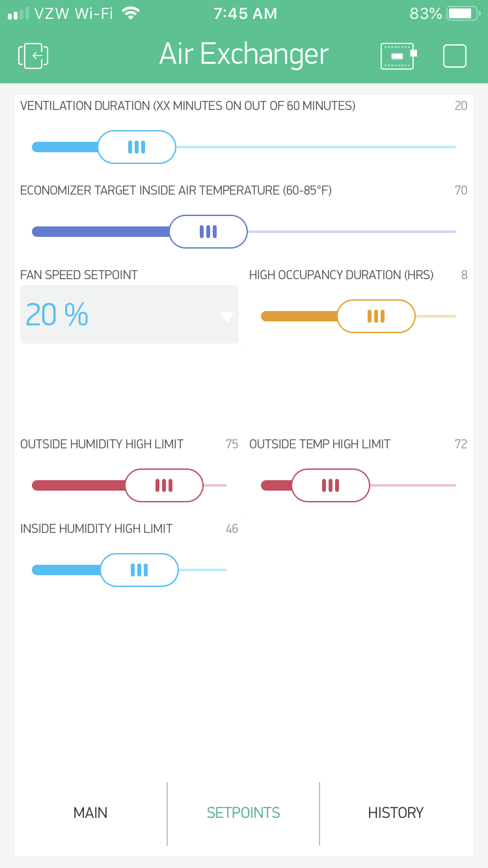This screenshot has width=488, height=868.
Task: Select the SETPOINTS tab
Action: tap(243, 813)
